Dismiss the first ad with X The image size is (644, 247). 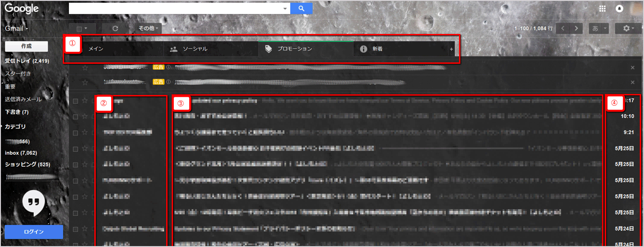(632, 68)
